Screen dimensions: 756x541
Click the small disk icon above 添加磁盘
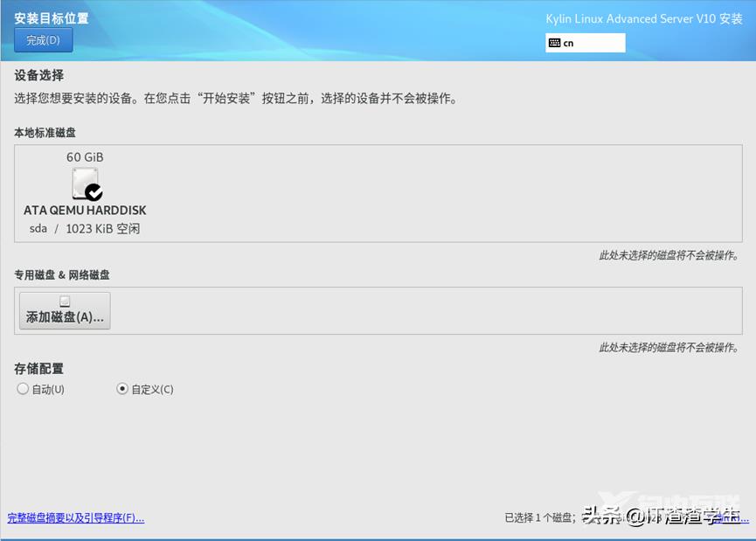click(x=65, y=302)
